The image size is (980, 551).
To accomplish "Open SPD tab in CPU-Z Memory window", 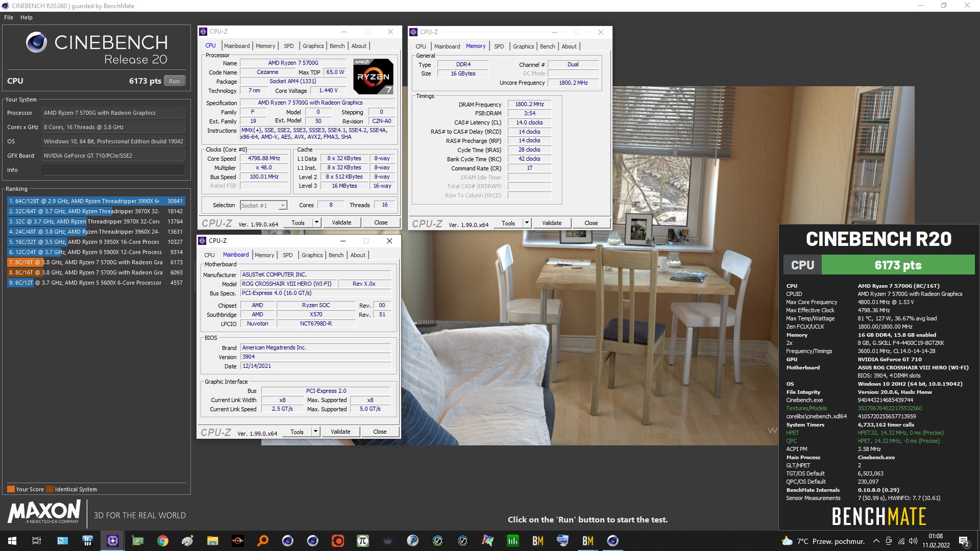I will (499, 46).
